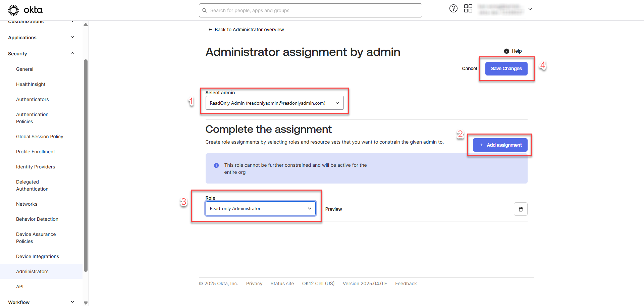
Task: Click Cancel next to Save Changes
Action: [469, 68]
